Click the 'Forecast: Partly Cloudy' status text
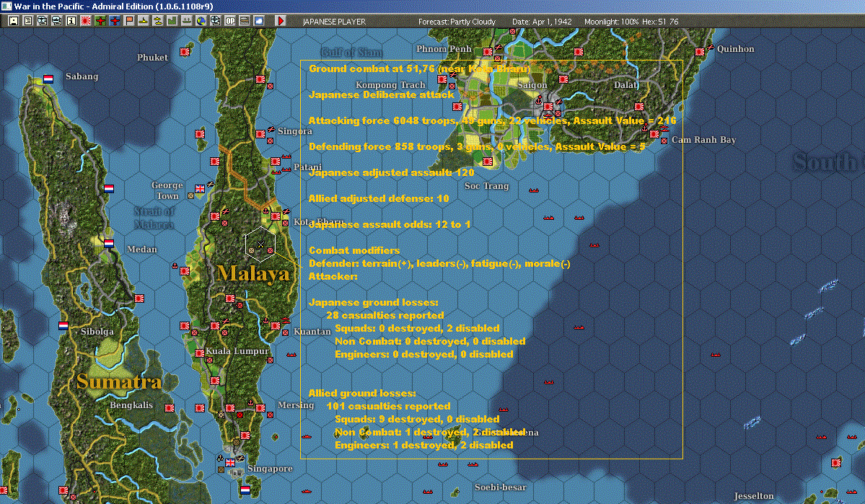The height and width of the screenshot is (504, 865). [x=457, y=22]
